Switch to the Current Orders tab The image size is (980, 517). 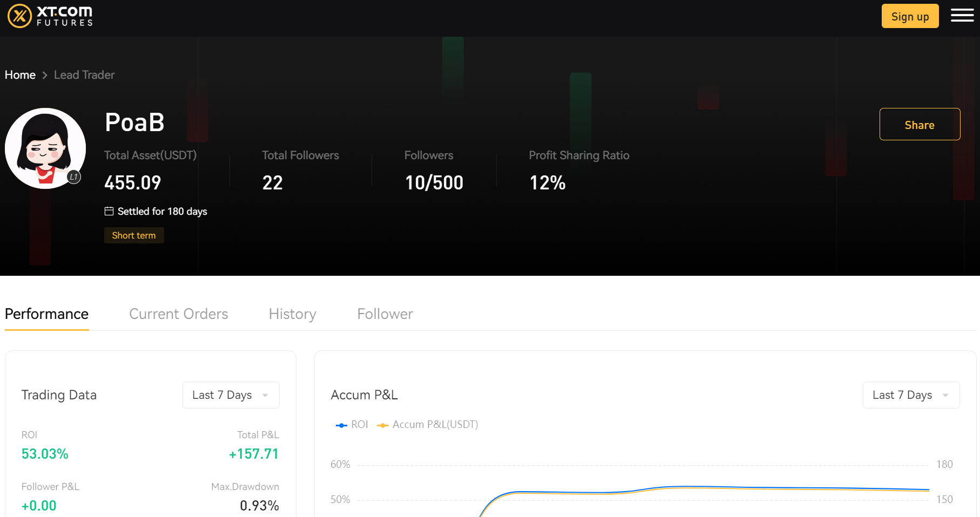[179, 314]
